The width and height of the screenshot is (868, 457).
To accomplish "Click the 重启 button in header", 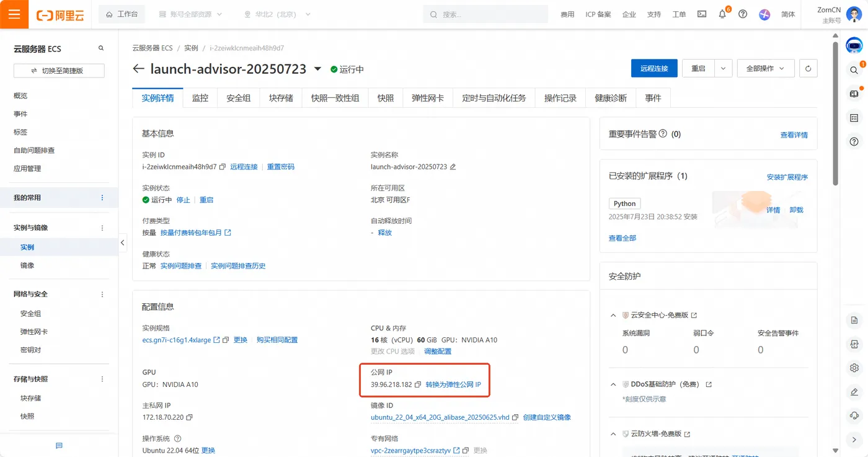I will point(698,68).
